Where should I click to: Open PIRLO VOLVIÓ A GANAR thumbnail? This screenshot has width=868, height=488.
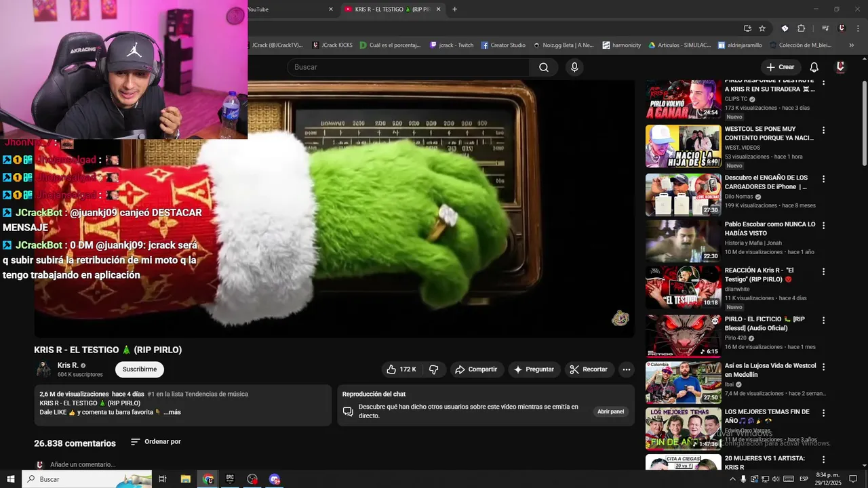pos(684,99)
